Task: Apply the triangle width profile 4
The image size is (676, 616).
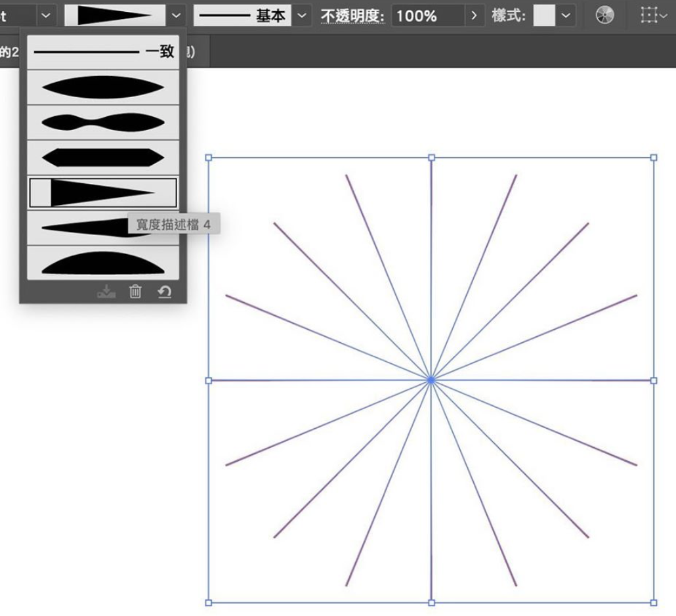Action: (103, 193)
